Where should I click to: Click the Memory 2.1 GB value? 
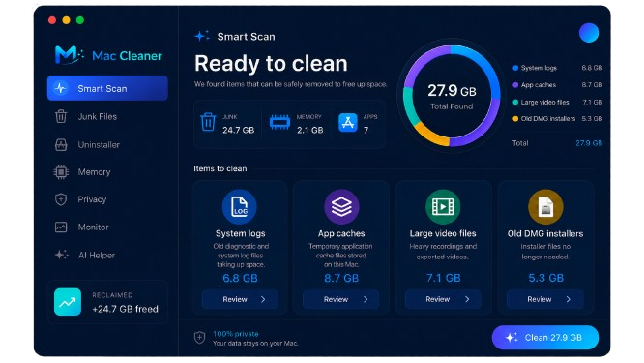310,130
